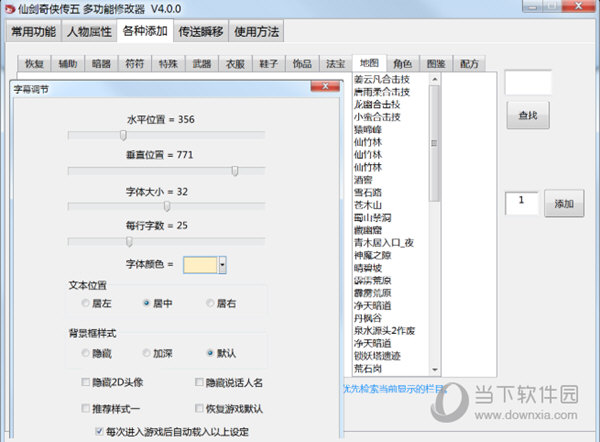Viewport: 600px width, 442px height.
Task: Select 丹枫谷 in the map list
Action: click(x=368, y=318)
